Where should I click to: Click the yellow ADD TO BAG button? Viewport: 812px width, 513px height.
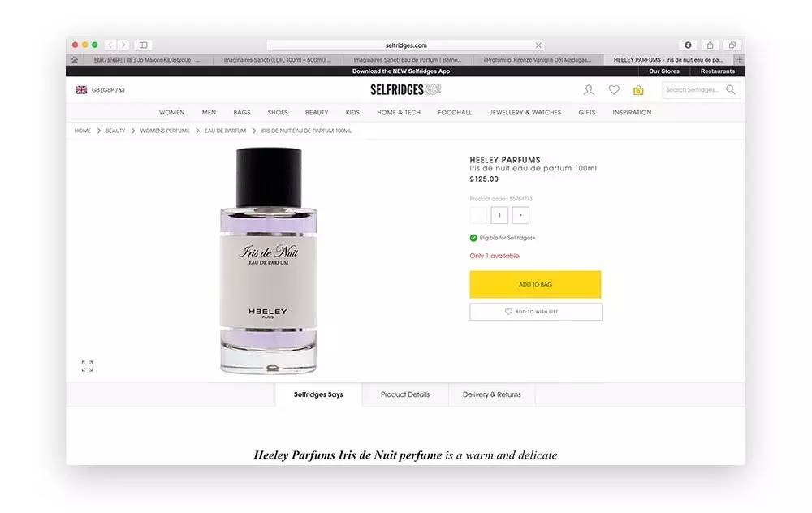[535, 284]
